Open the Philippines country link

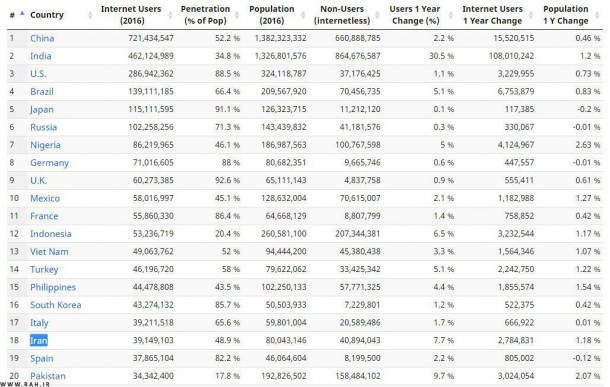[x=53, y=287]
